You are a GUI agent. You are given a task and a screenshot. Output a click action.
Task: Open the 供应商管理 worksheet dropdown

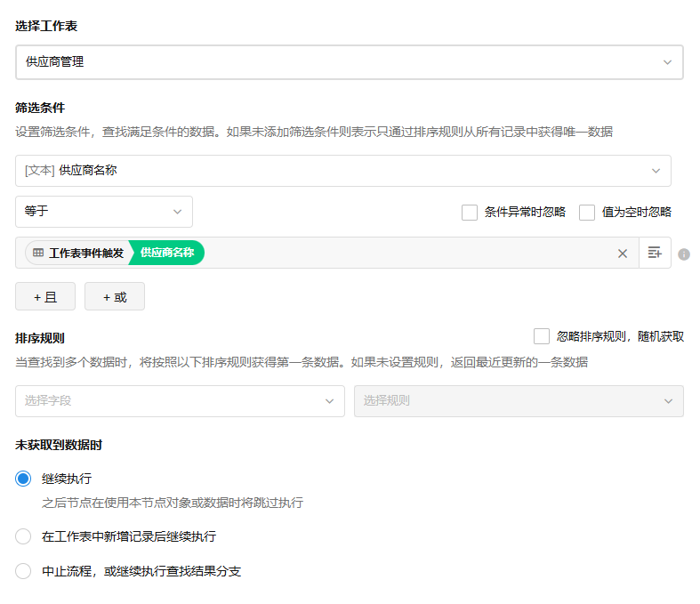click(349, 62)
